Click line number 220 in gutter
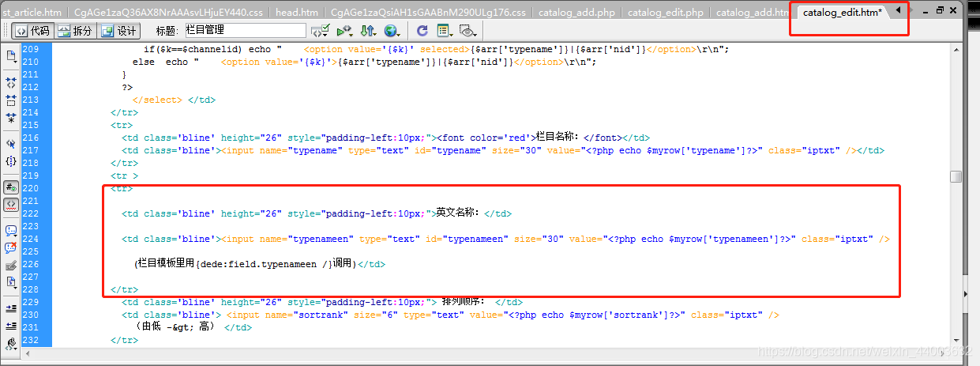Viewport: 980px width, 366px height. point(30,188)
